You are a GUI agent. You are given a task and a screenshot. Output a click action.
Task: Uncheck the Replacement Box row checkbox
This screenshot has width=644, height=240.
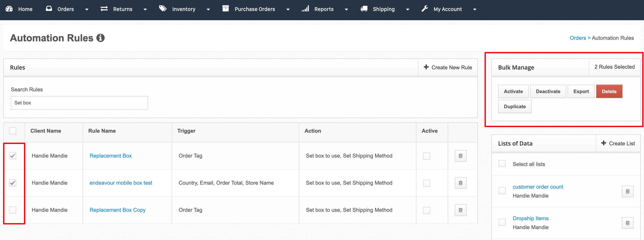tap(13, 156)
